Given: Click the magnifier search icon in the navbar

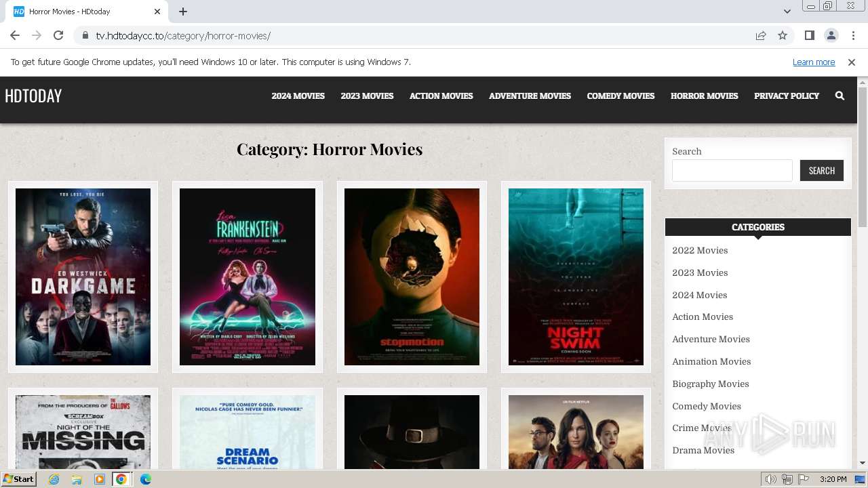Looking at the screenshot, I should (x=840, y=96).
